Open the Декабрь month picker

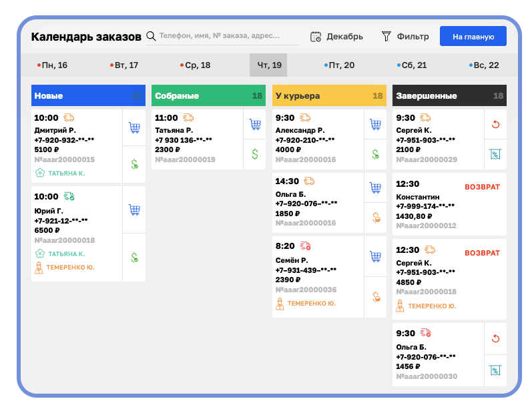[336, 36]
